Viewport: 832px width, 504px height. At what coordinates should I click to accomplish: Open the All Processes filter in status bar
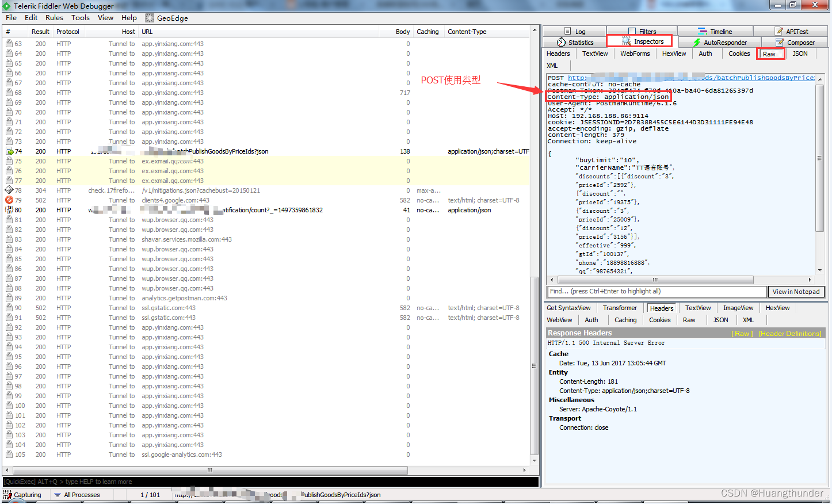point(77,495)
